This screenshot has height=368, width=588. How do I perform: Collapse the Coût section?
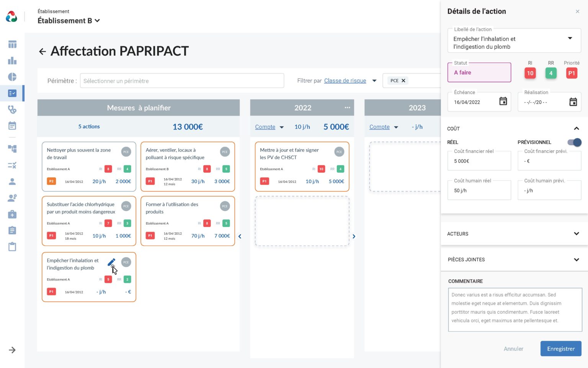[576, 128]
